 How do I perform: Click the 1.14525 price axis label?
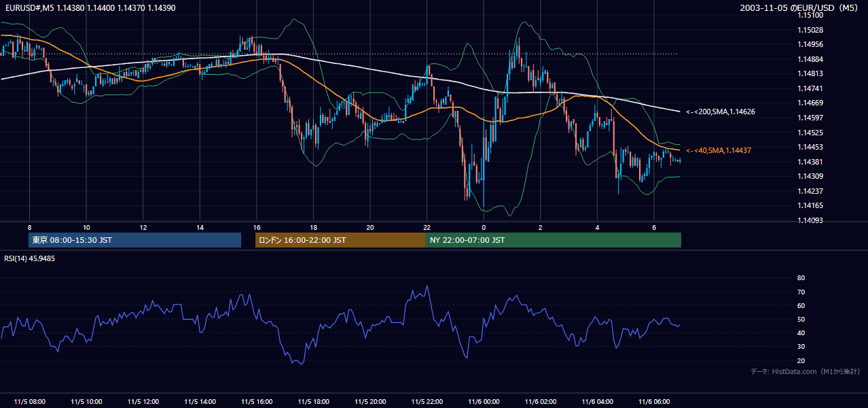click(x=810, y=133)
